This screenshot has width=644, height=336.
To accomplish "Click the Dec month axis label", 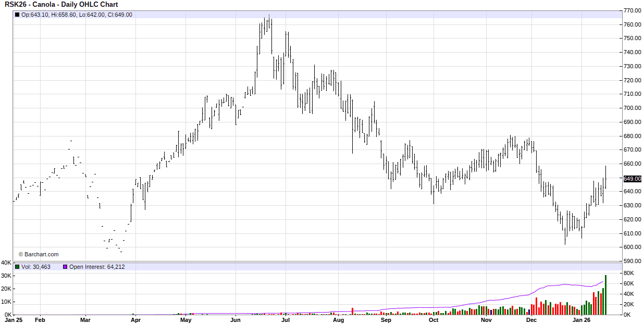I will [531, 320].
